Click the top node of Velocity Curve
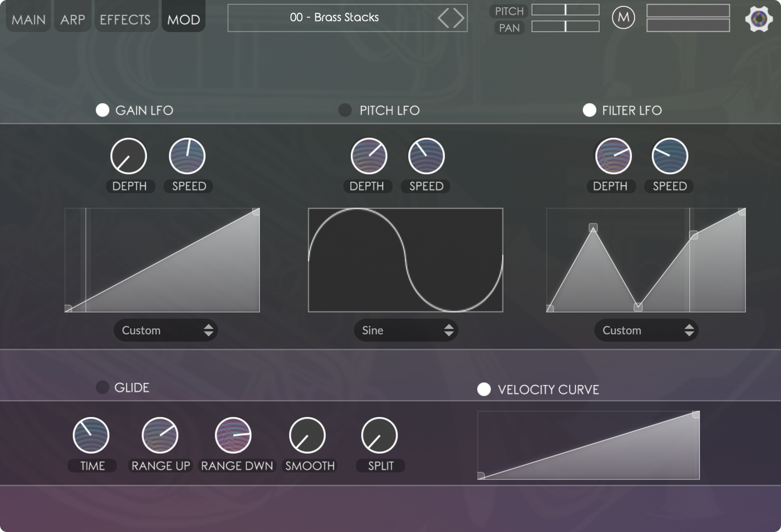Viewport: 781px width, 532px height. (x=696, y=415)
